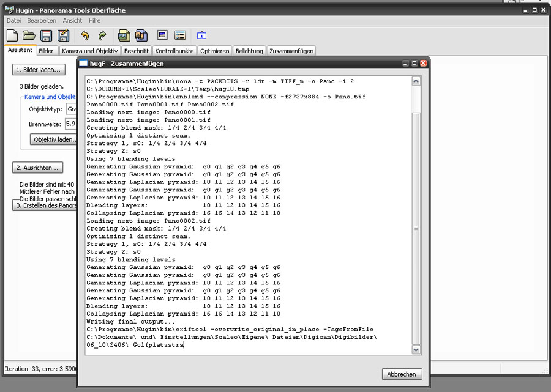Open the Bearbeiten menu
551x392 pixels.
(42, 21)
